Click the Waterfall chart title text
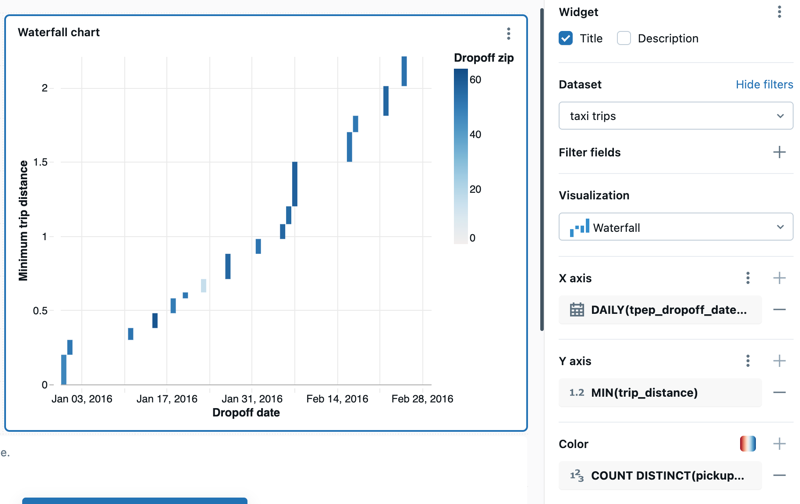Image resolution: width=800 pixels, height=504 pixels. [59, 32]
